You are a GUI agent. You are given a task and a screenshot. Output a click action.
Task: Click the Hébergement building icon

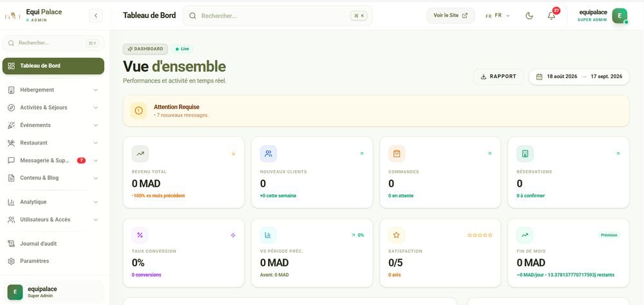pos(12,90)
